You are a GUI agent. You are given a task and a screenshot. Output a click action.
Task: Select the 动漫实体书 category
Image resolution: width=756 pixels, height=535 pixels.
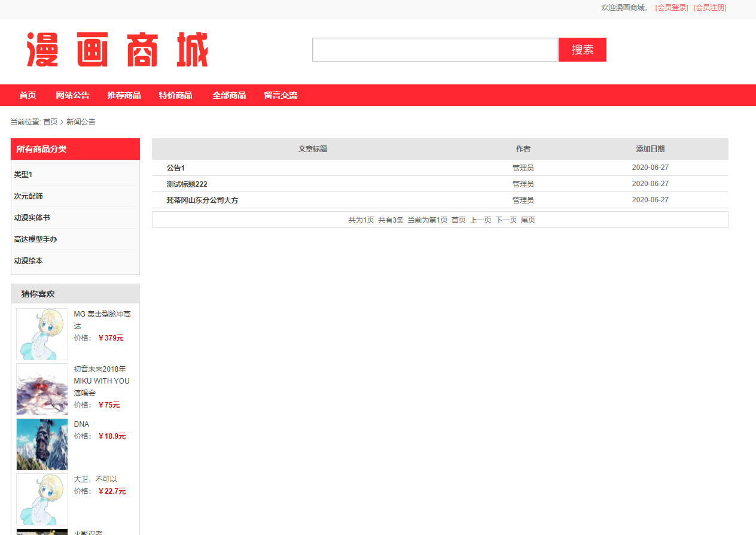click(x=32, y=218)
